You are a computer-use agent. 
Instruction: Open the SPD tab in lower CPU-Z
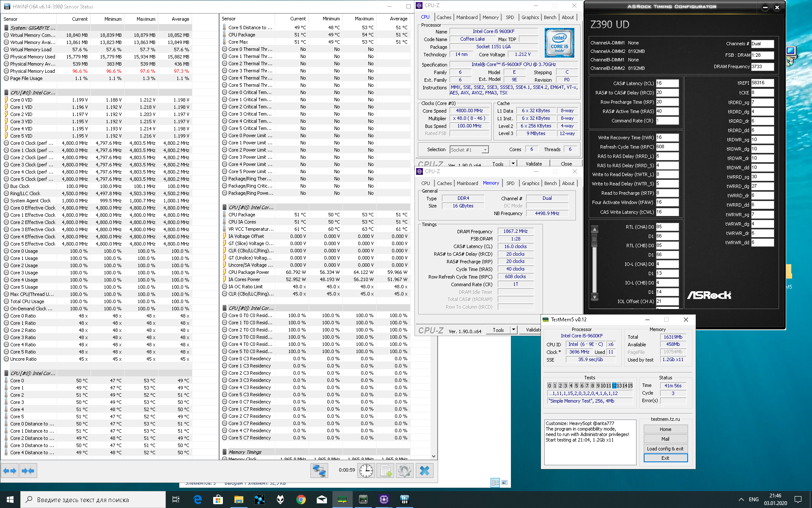(510, 183)
